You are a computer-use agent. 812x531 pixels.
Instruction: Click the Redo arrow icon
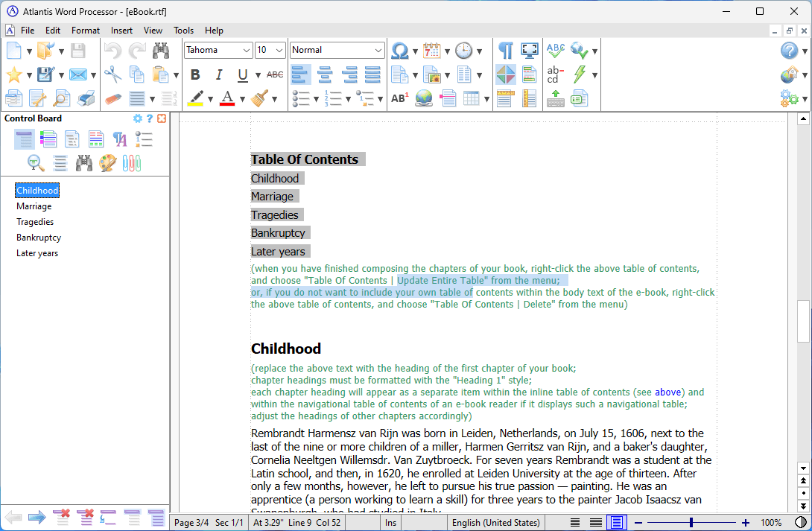click(137, 50)
